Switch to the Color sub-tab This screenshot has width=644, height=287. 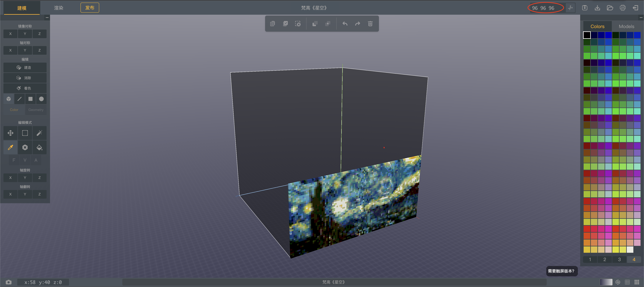[14, 110]
